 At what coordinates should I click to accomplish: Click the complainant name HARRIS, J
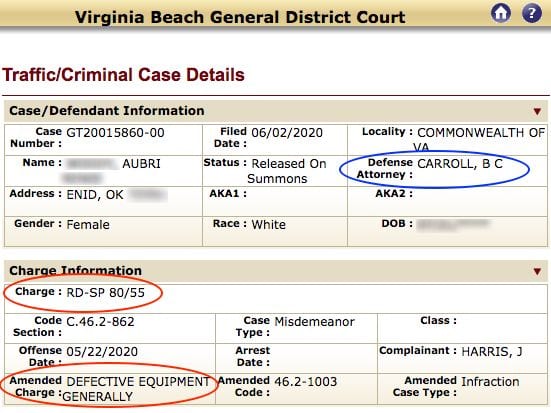click(x=492, y=352)
